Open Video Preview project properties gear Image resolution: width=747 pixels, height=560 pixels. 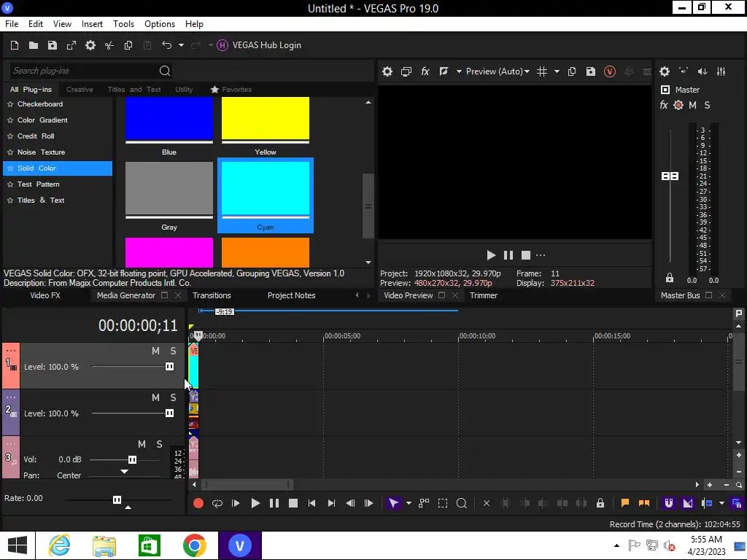[387, 71]
